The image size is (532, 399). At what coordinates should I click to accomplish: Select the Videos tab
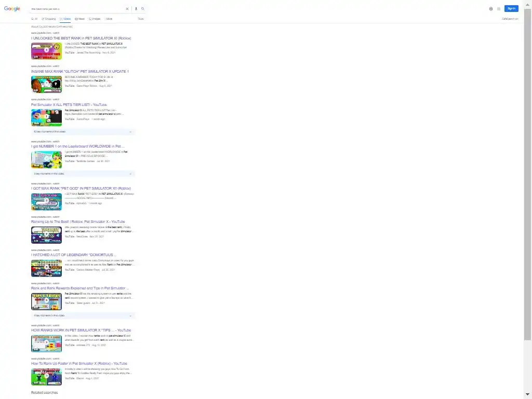click(x=65, y=19)
